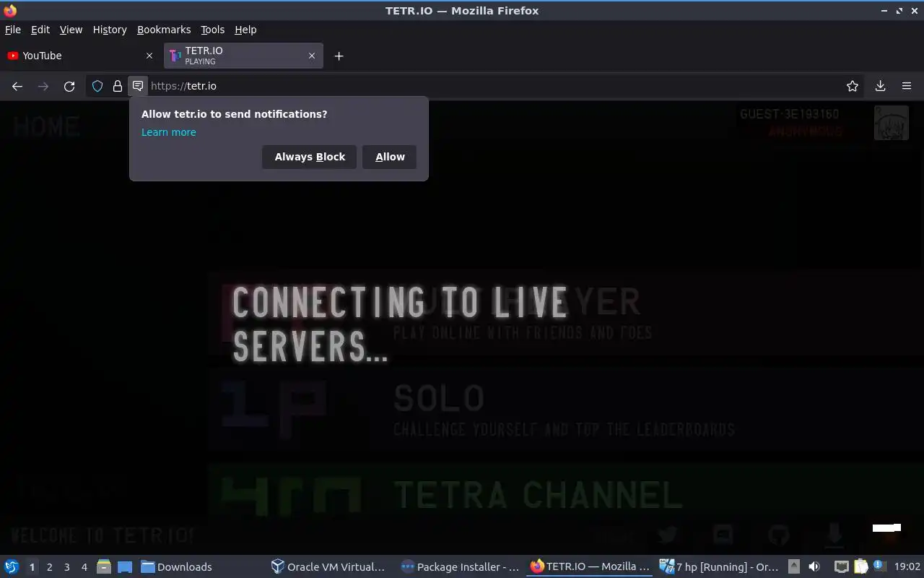This screenshot has height=578, width=924.
Task: Reload the current page
Action: [69, 86]
